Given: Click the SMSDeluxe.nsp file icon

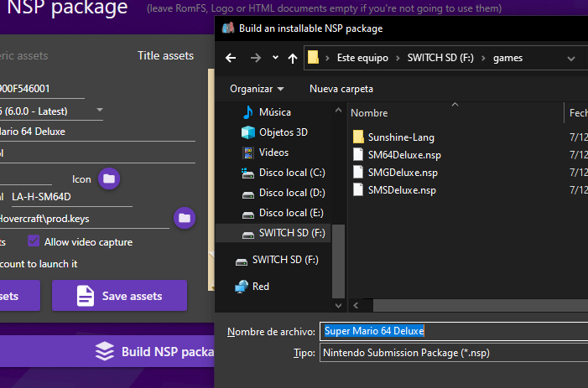Looking at the screenshot, I should point(358,189).
